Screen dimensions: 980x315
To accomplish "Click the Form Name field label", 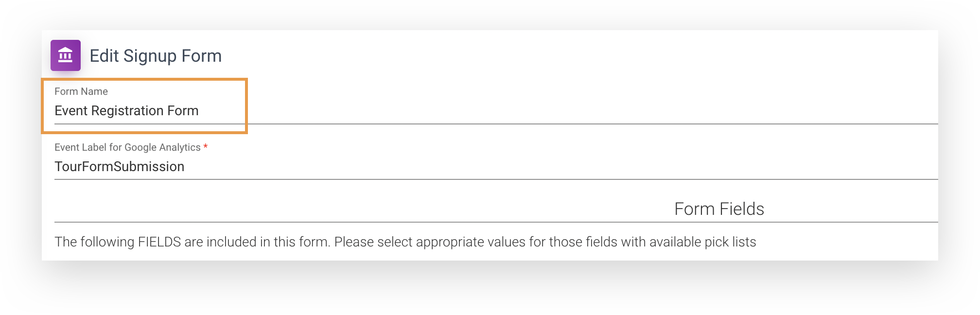I will [x=81, y=91].
